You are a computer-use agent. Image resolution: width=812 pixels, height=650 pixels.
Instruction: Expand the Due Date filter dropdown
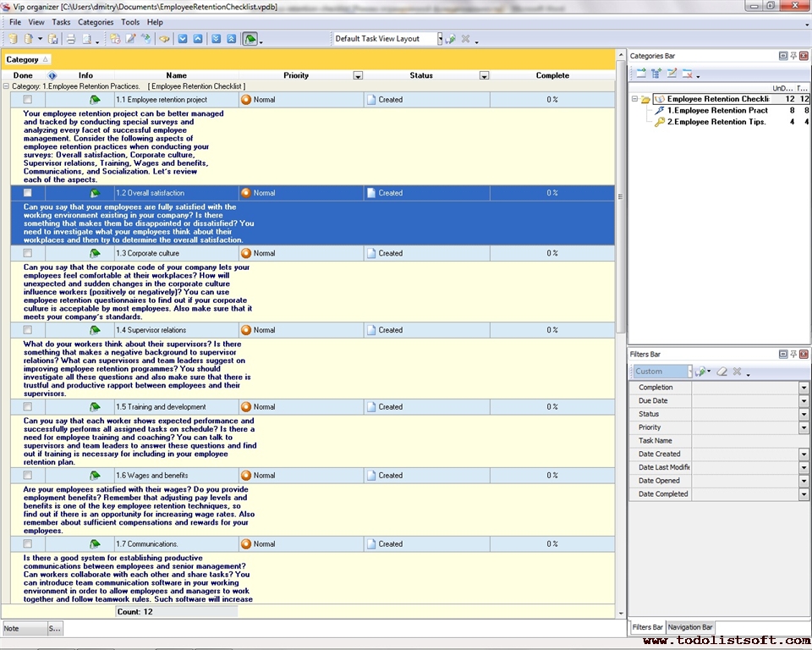pyautogui.click(x=804, y=401)
